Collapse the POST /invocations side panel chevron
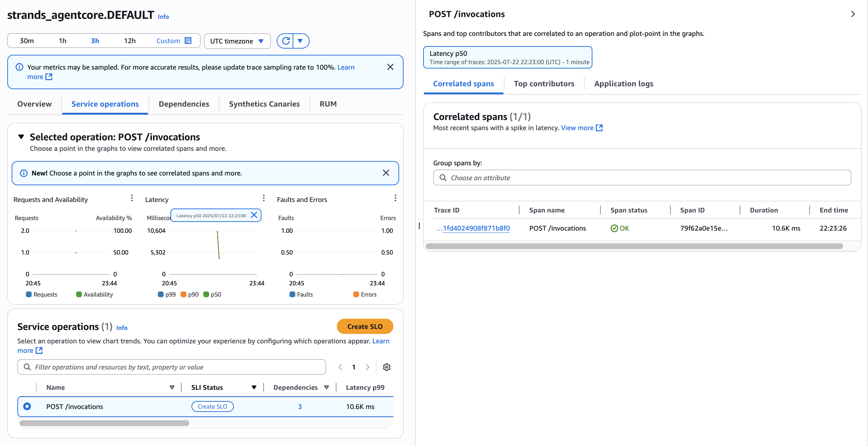This screenshot has height=446, width=868. click(x=853, y=14)
